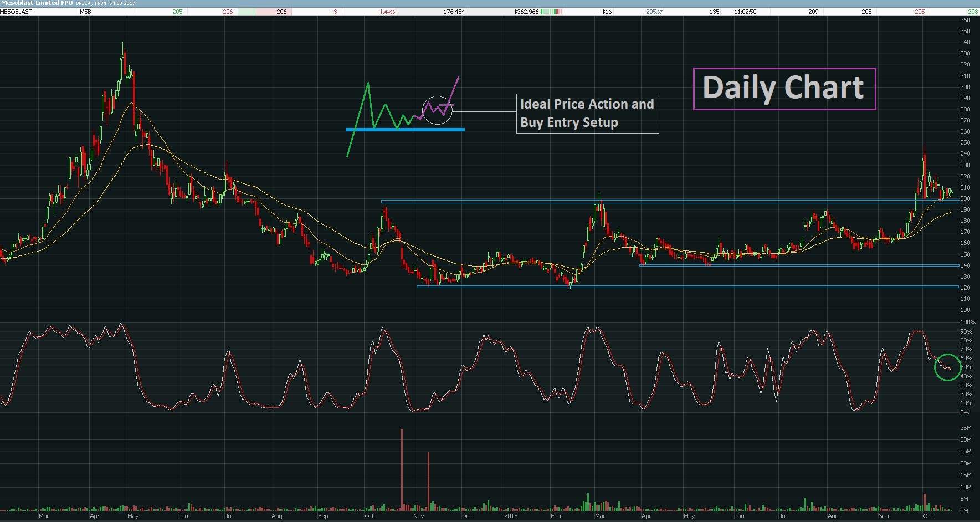Click the $362,966 turnover value
Image resolution: width=980 pixels, height=522 pixels.
point(526,12)
